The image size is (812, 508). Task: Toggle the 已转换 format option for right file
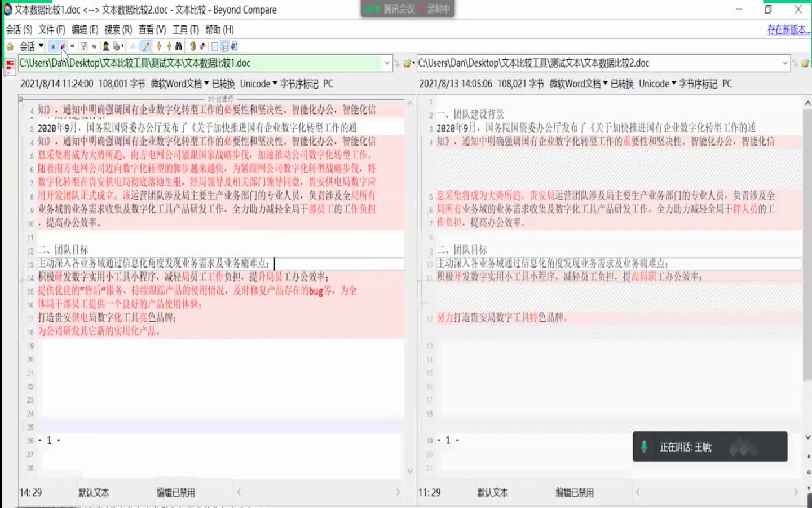(x=622, y=84)
